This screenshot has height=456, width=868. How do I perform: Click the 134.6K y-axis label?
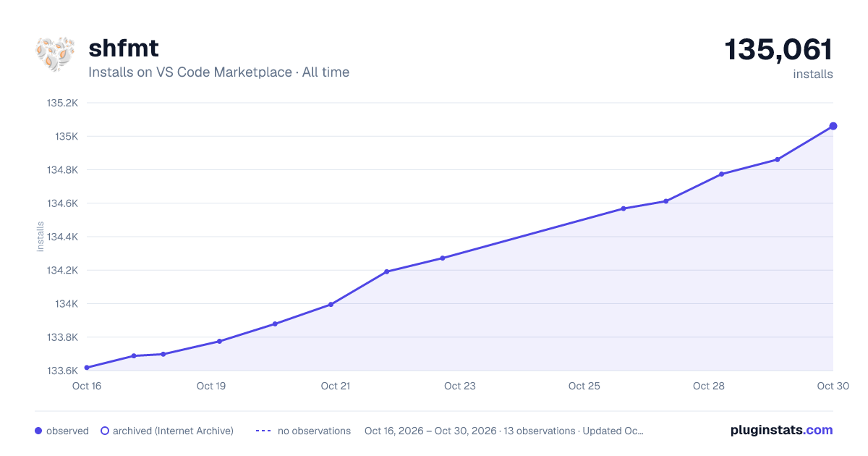coord(62,203)
